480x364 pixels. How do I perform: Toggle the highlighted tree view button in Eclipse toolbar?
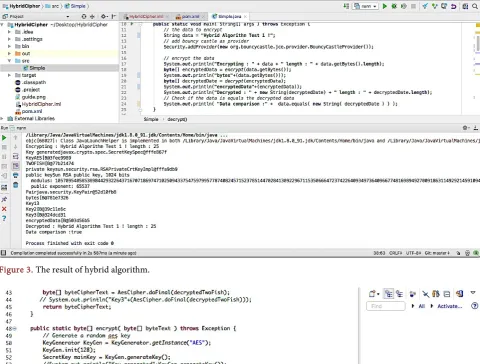(x=388, y=294)
